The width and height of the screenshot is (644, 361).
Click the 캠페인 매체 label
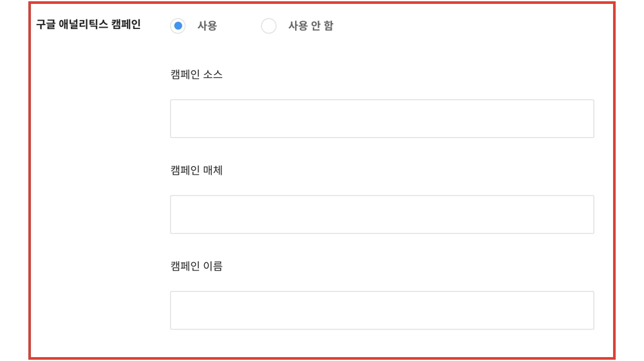pyautogui.click(x=196, y=170)
